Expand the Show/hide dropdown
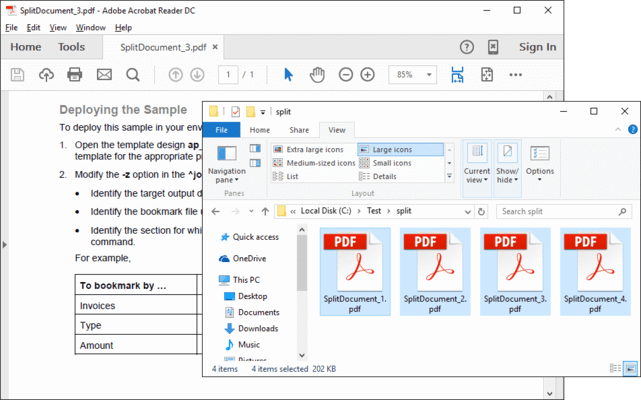The width and height of the screenshot is (641, 400). pyautogui.click(x=507, y=163)
